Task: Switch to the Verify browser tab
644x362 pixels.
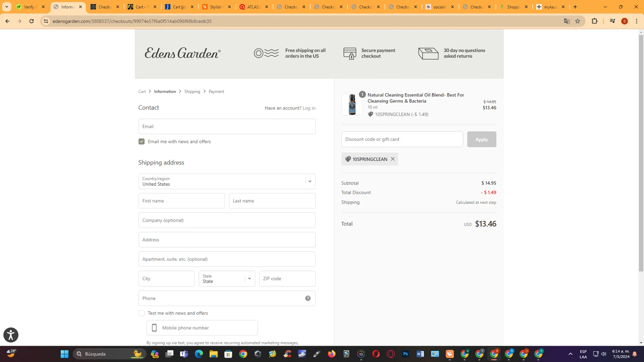Action: [30, 7]
